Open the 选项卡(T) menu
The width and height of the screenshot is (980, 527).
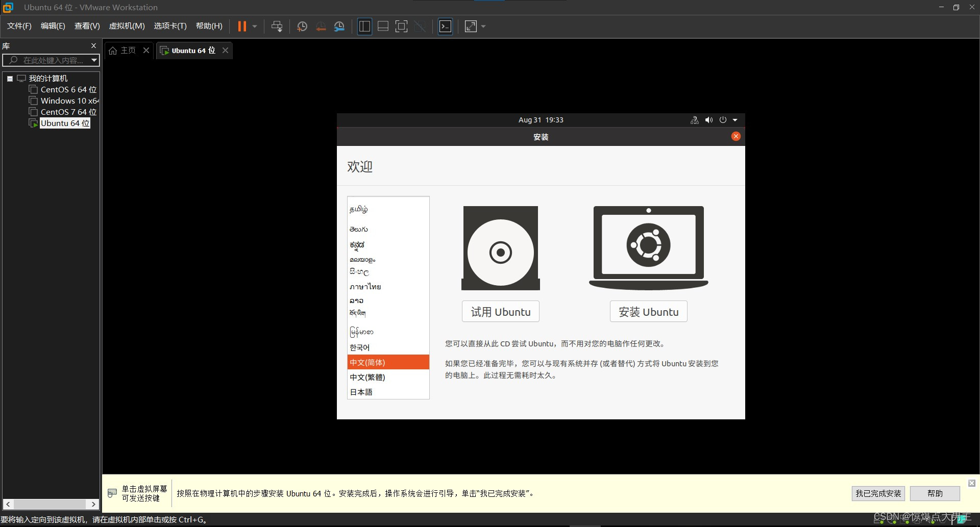[x=170, y=26]
